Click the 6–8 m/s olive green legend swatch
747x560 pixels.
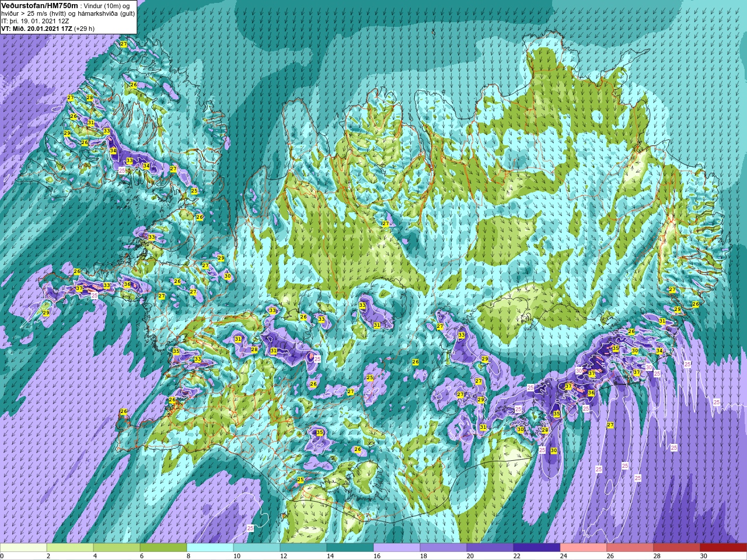click(163, 548)
